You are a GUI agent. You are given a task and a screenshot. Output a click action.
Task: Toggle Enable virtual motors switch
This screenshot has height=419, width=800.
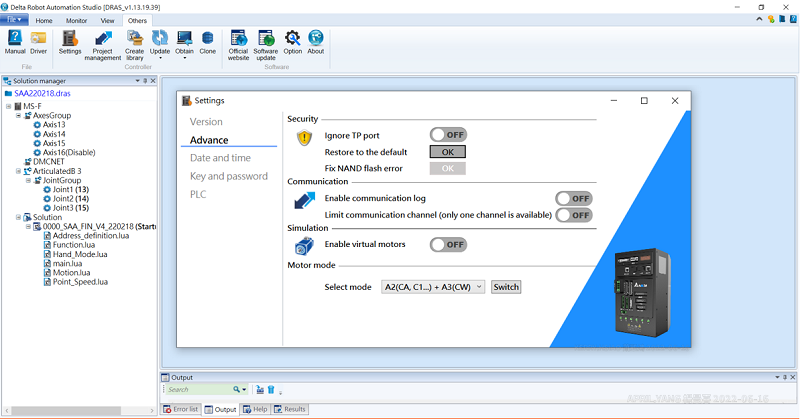pyautogui.click(x=448, y=244)
